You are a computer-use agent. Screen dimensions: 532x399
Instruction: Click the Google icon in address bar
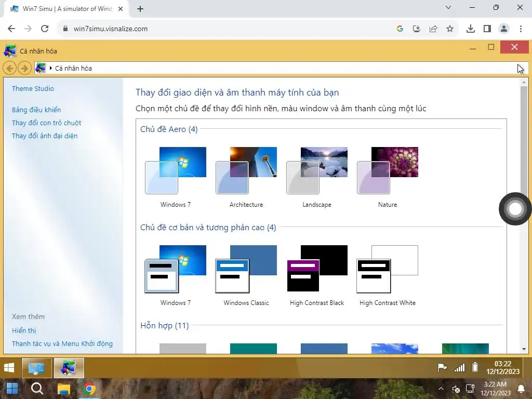pyautogui.click(x=400, y=29)
